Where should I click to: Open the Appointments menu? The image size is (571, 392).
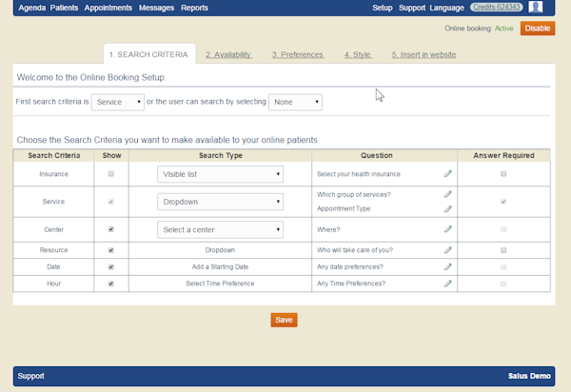[x=108, y=8]
